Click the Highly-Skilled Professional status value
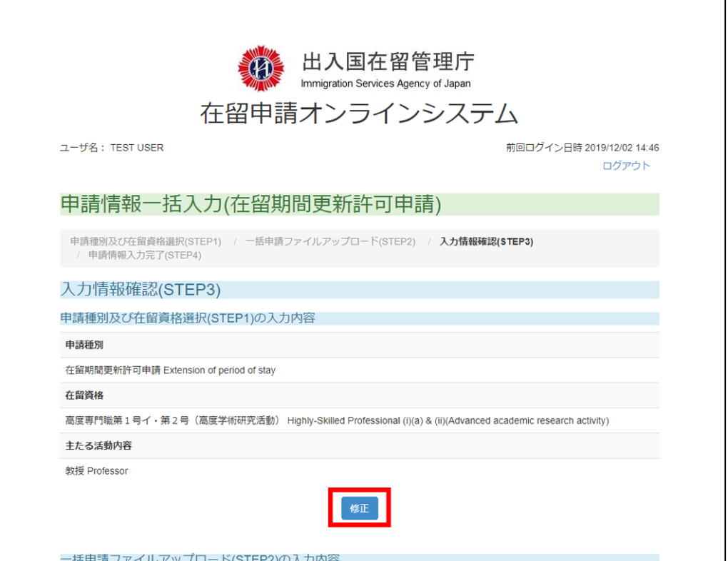This screenshot has height=561, width=728. [x=337, y=421]
